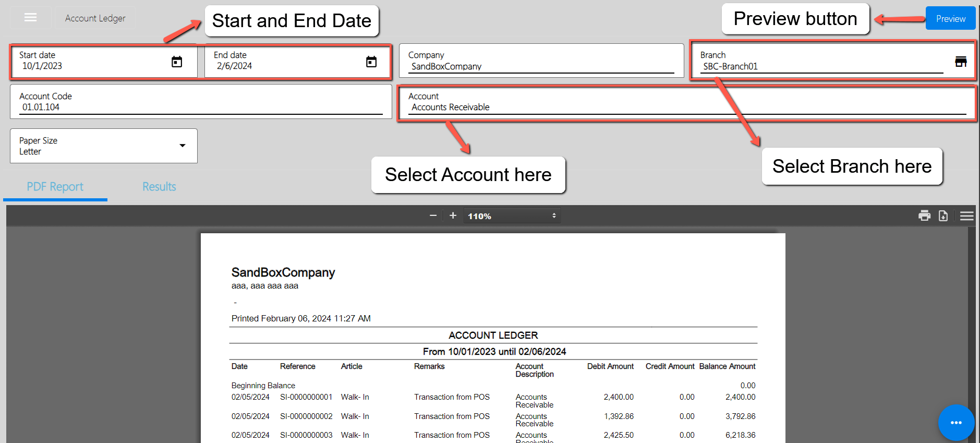This screenshot has height=443, width=980.
Task: Download the PDF report file
Action: (943, 215)
